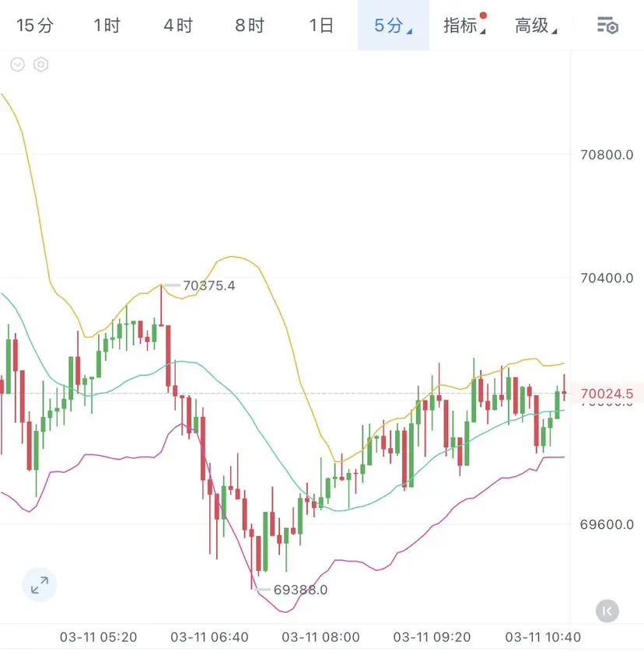This screenshot has width=644, height=651.
Task: Open indicator settings hexagon icon
Action: click(40, 65)
